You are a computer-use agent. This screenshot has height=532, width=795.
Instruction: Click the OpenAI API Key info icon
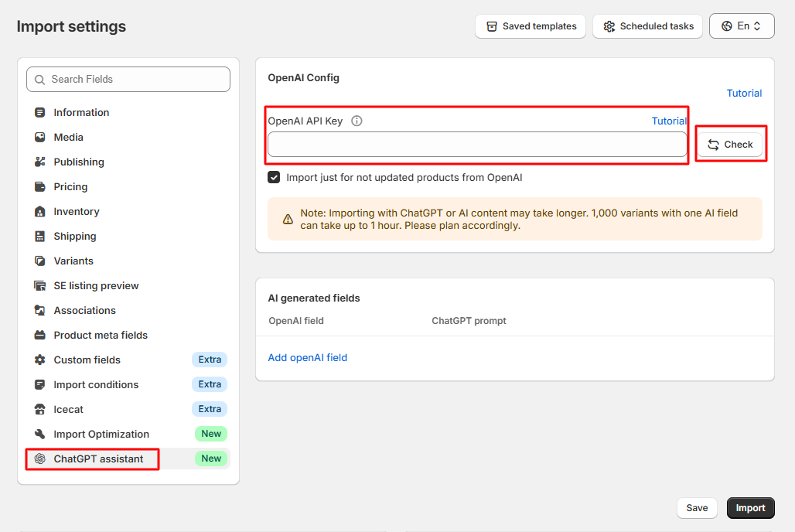tap(357, 121)
